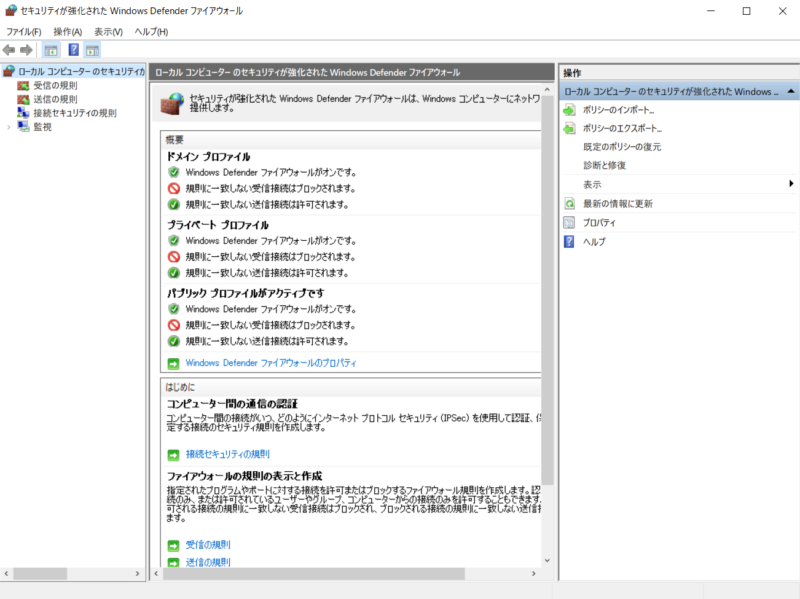Select 接続セキュリティの規則 in the tree
Screen dimensions: 800x599
click(x=74, y=113)
